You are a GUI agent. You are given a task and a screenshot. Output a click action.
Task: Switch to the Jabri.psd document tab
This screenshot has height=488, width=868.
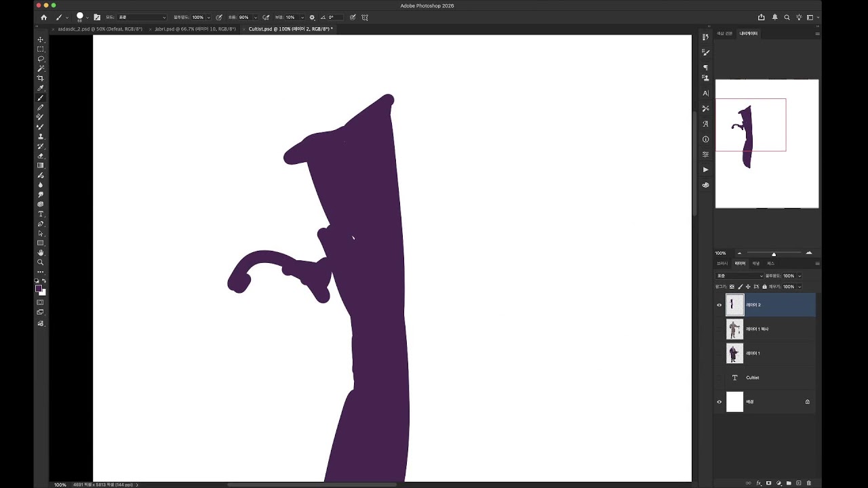click(x=195, y=29)
